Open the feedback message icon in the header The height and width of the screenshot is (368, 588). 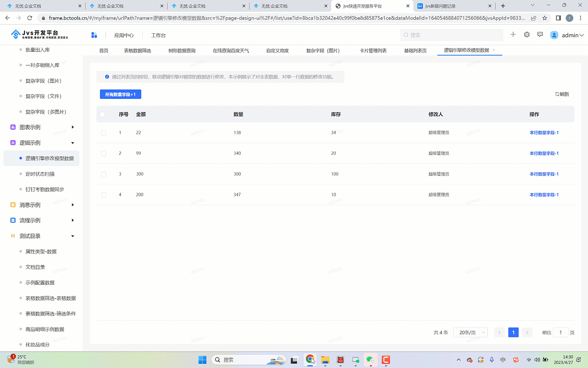[540, 34]
